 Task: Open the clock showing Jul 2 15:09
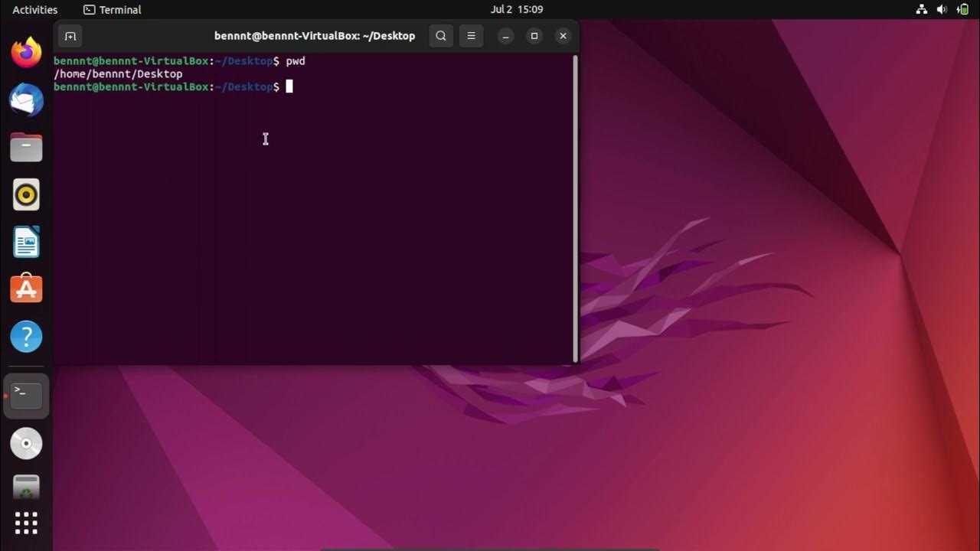[x=517, y=10]
